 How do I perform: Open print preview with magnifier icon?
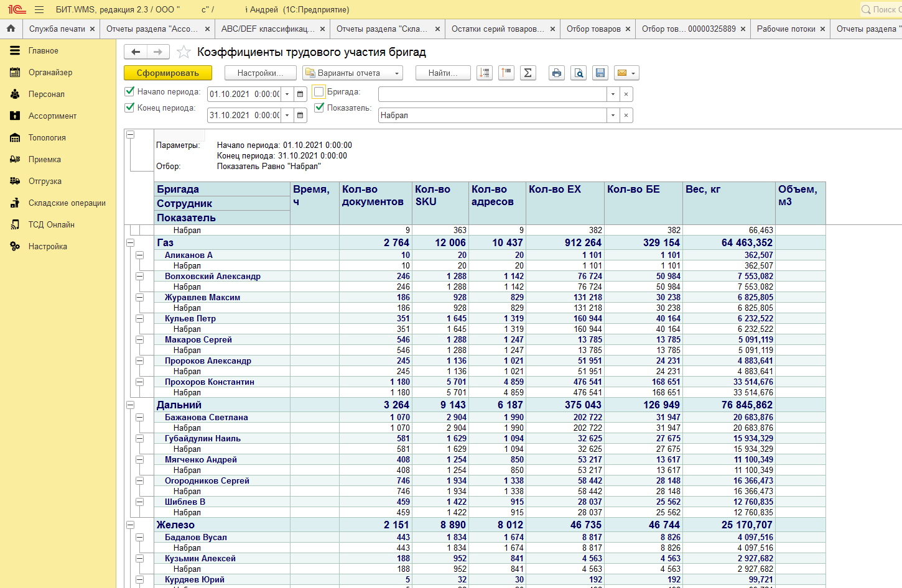(x=579, y=73)
